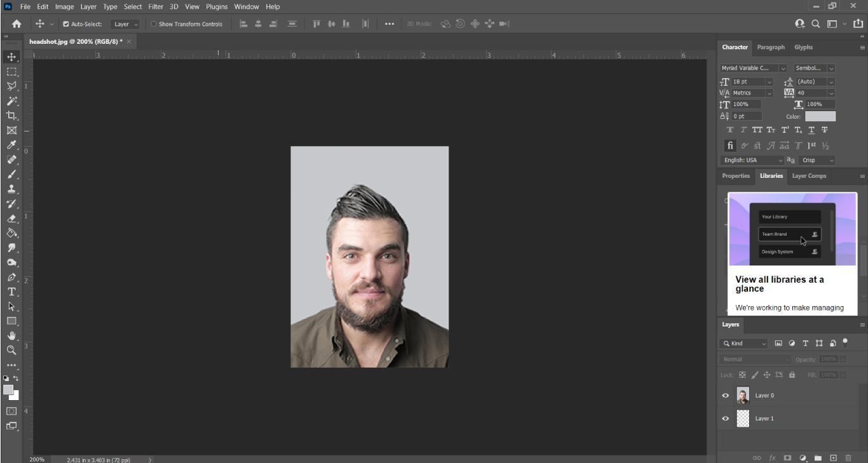Open Auto-Select Layer dropdown
The image size is (868, 463).
[125, 24]
